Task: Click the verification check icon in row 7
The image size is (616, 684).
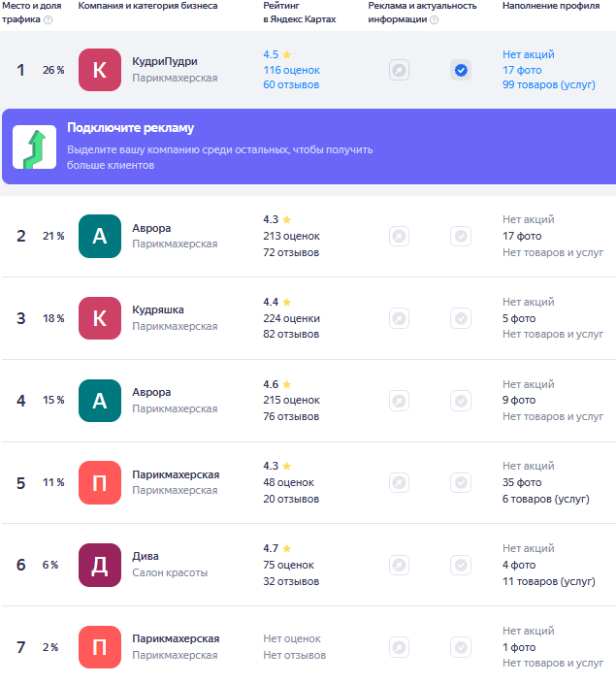Action: coord(461,647)
